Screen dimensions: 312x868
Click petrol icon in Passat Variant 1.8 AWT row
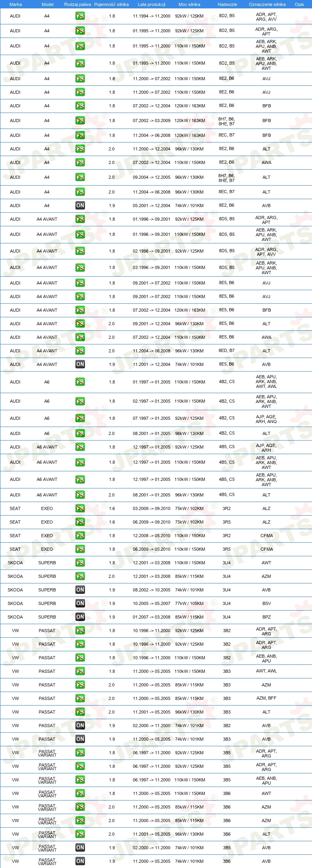[80, 793]
